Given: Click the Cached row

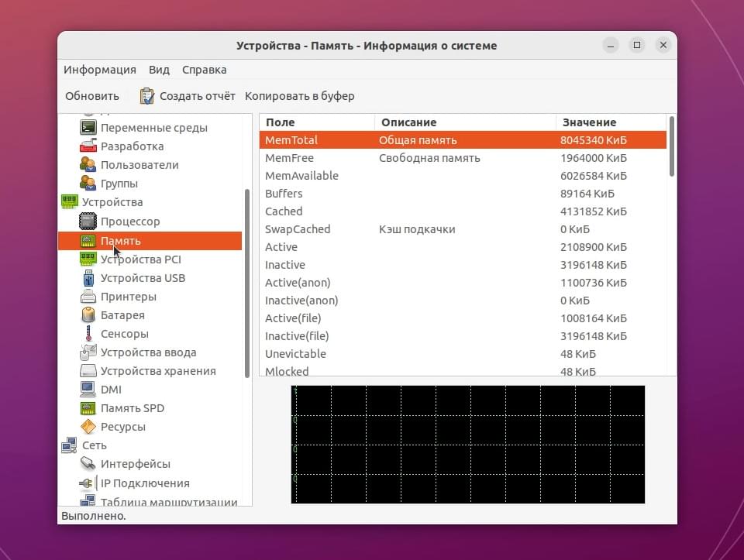Looking at the screenshot, I should (x=463, y=211).
